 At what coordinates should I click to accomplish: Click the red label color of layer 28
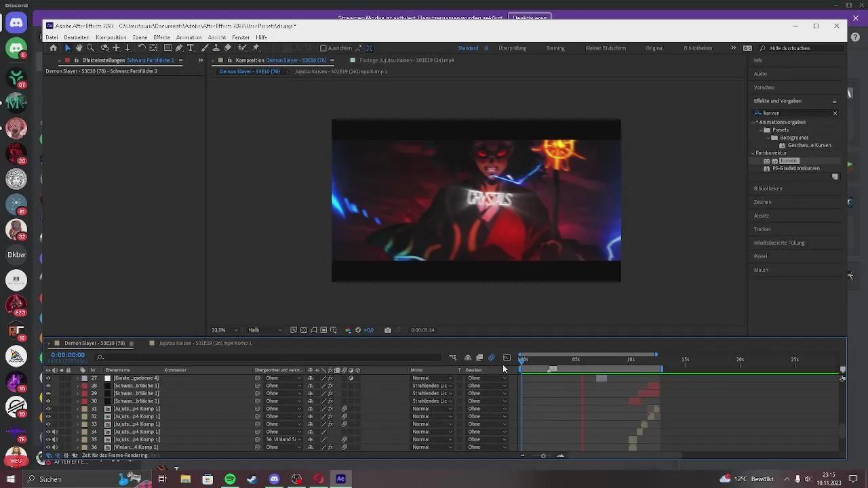[x=84, y=386]
